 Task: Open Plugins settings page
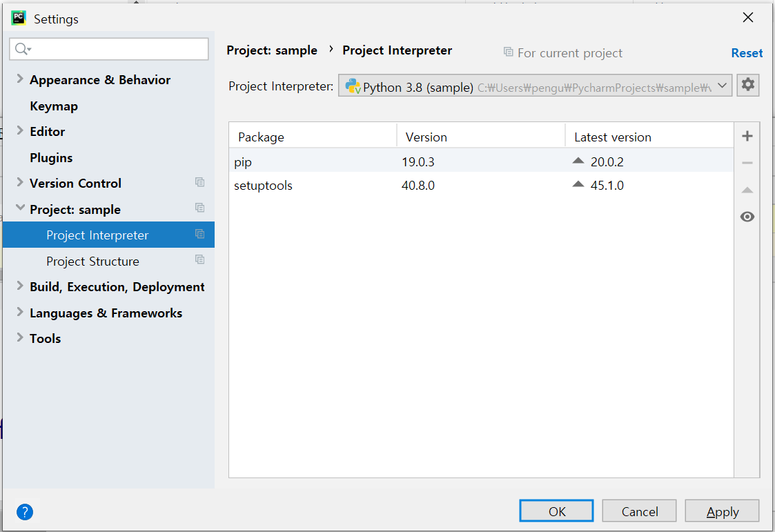(51, 158)
